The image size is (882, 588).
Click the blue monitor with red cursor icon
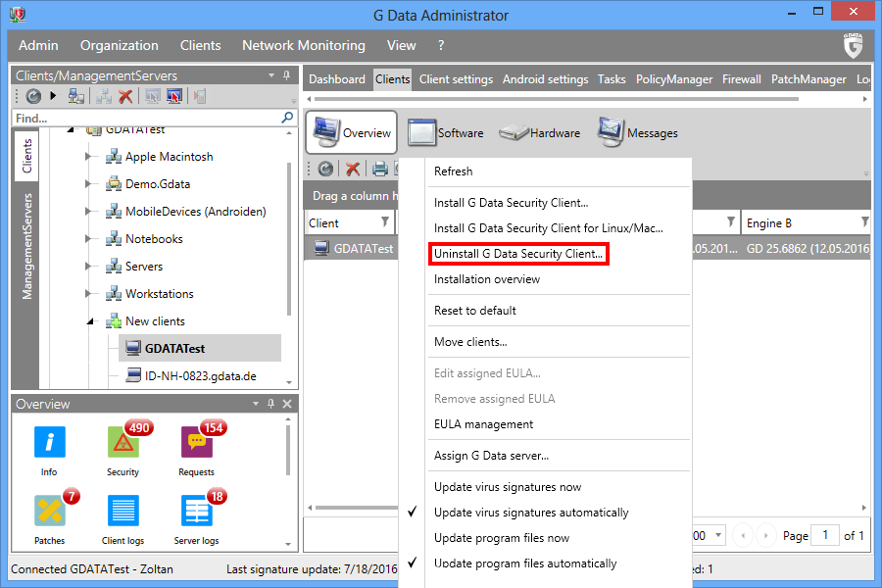coord(174,96)
